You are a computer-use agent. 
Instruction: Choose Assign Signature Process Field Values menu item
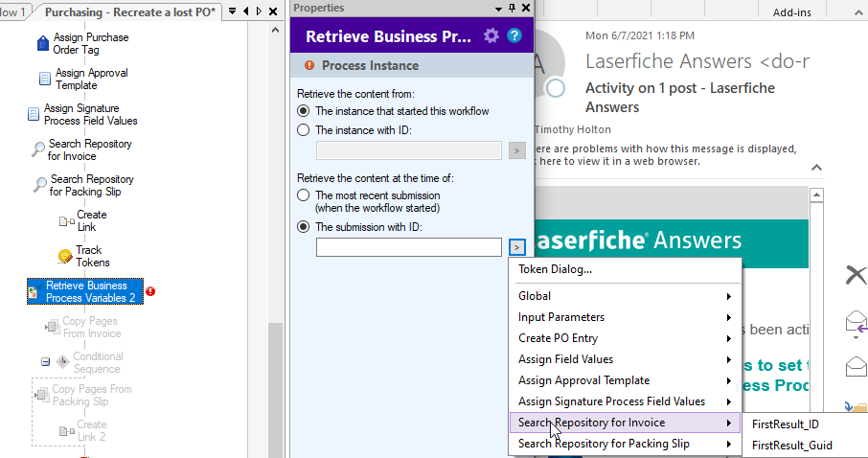625,401
